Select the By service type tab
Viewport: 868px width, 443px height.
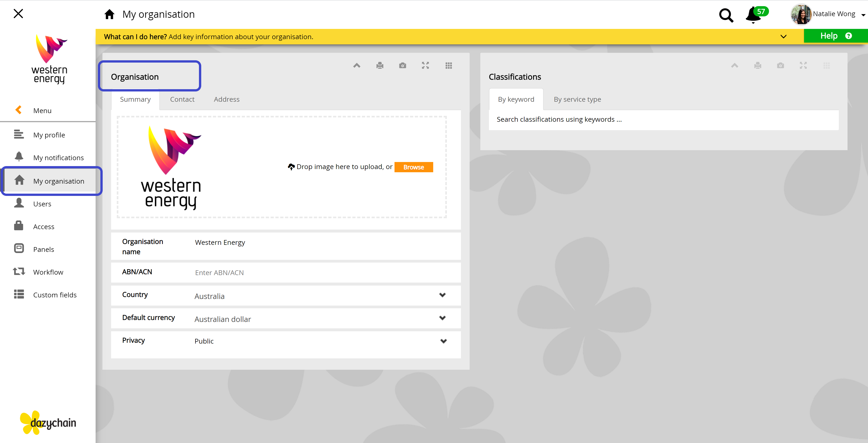click(x=577, y=99)
